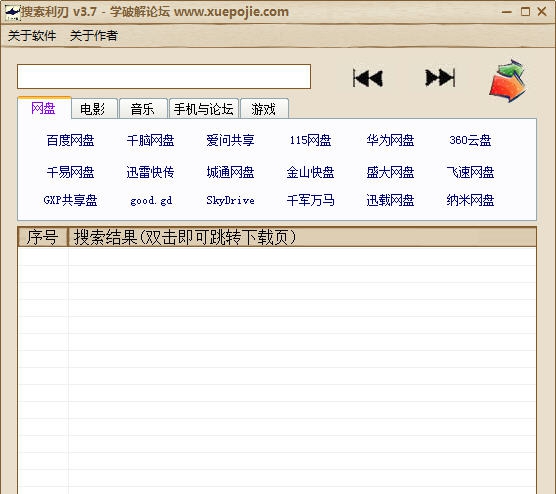556x494 pixels.
Task: Click the search keyword input box
Action: pyautogui.click(x=164, y=77)
